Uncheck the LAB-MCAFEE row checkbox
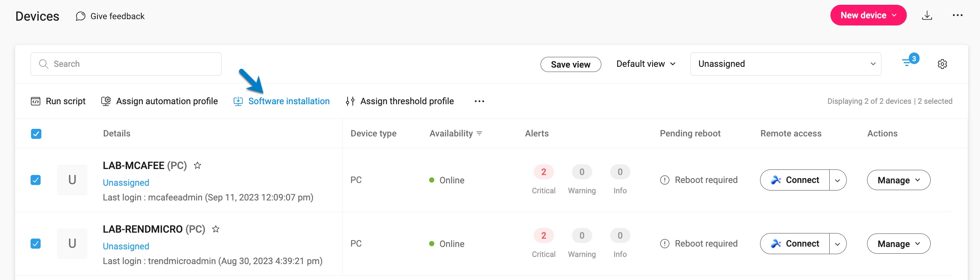Image resolution: width=980 pixels, height=280 pixels. (36, 180)
